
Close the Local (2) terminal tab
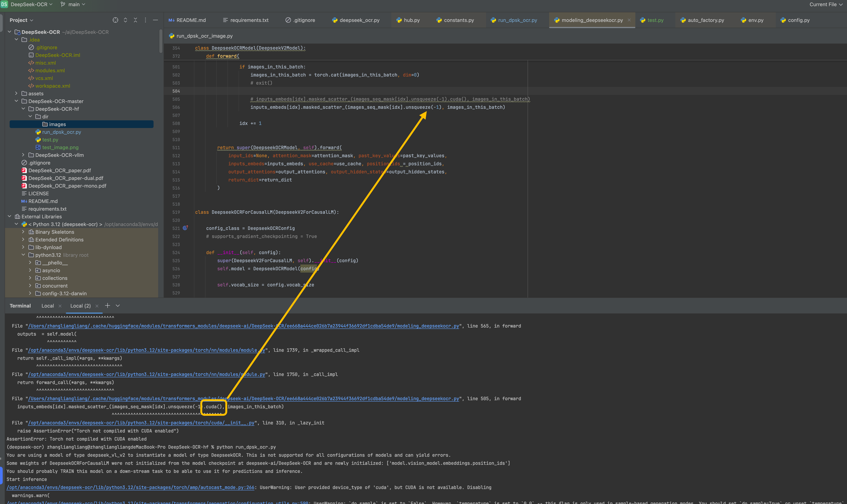point(97,306)
